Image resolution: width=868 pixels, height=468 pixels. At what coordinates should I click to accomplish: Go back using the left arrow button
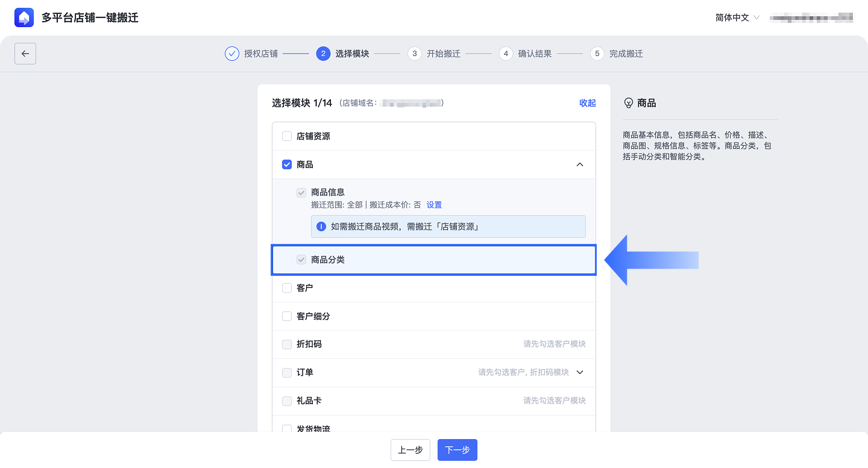coord(25,54)
